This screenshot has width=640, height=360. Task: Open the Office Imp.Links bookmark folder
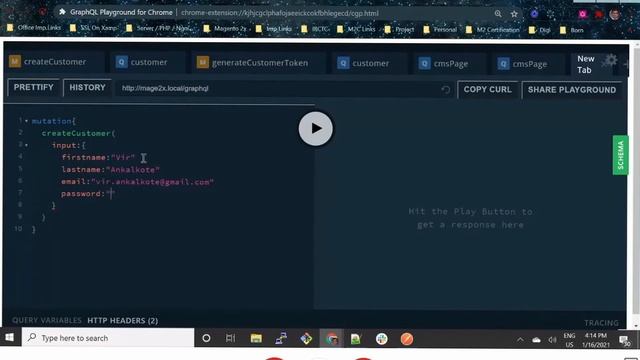coord(35,28)
